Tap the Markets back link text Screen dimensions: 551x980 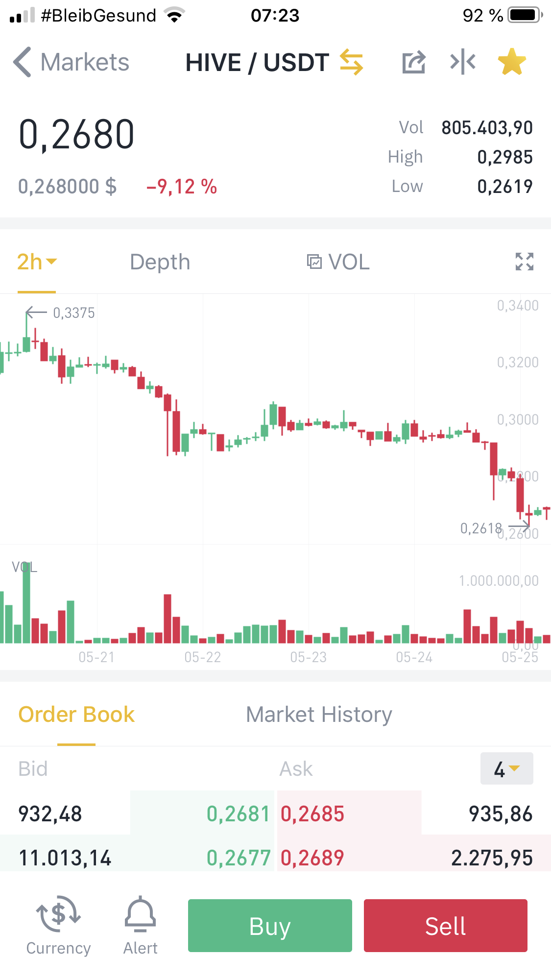85,62
